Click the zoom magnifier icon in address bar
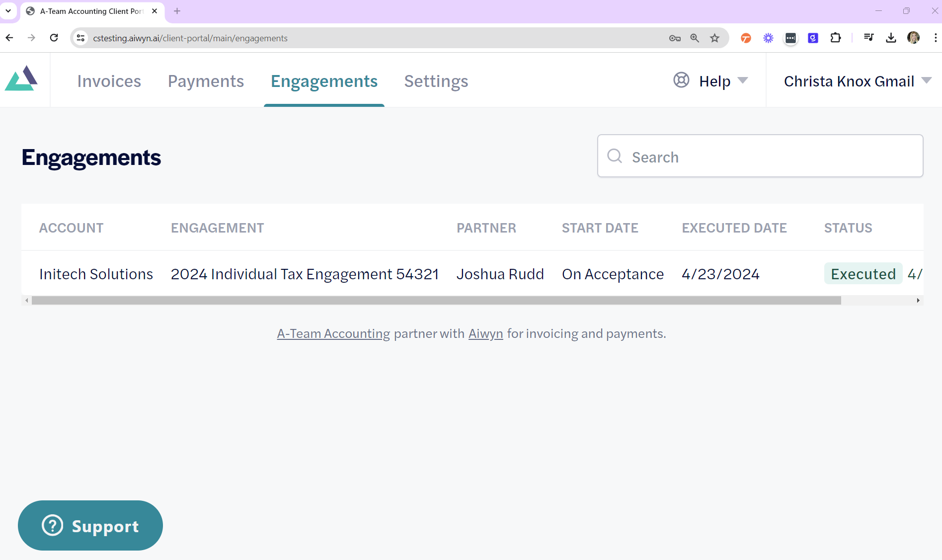This screenshot has width=942, height=560. coord(695,38)
